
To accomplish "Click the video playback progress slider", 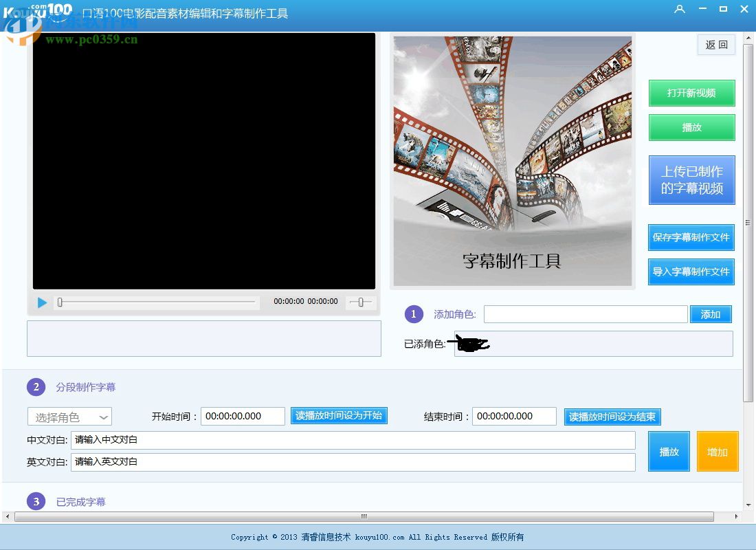I will [x=157, y=302].
